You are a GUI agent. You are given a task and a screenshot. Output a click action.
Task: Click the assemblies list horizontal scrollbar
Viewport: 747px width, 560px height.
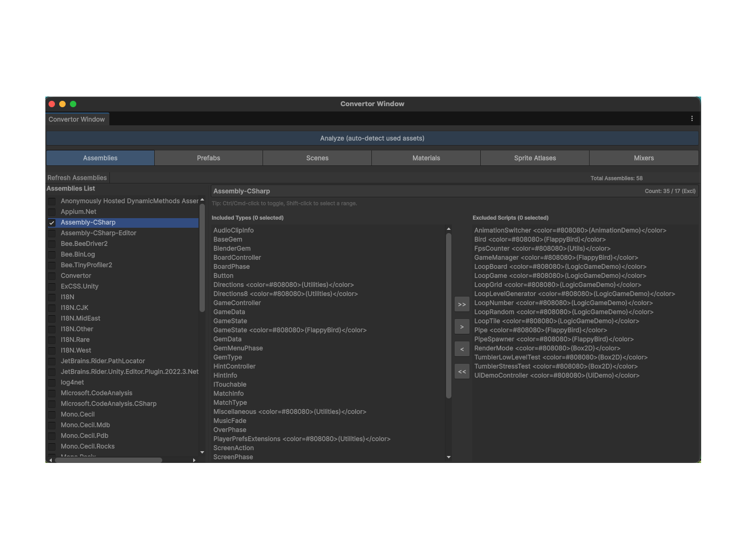tap(109, 460)
